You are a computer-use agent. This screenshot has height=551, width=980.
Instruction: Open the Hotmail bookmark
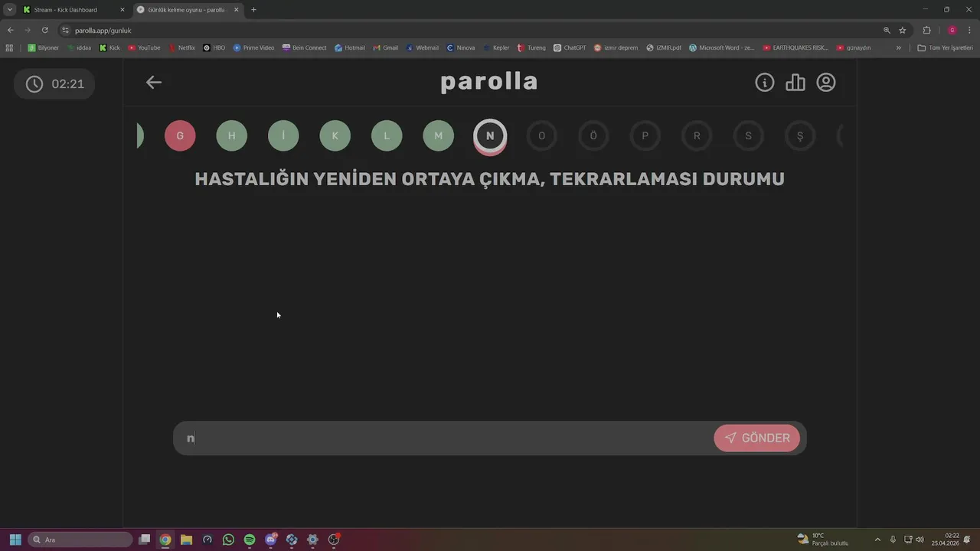349,47
